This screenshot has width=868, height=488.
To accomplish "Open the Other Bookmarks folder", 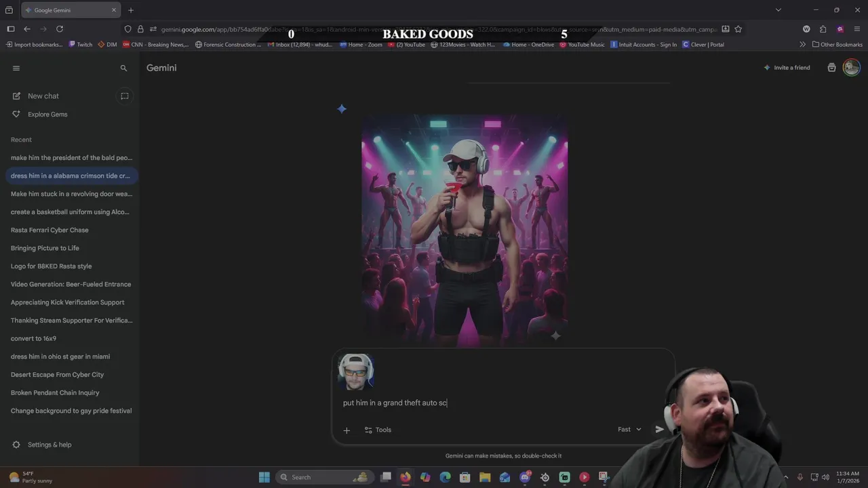I will [x=837, y=45].
